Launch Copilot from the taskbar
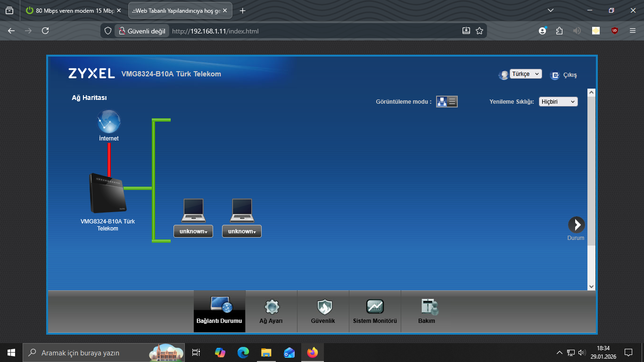The image size is (644, 362). tap(220, 353)
